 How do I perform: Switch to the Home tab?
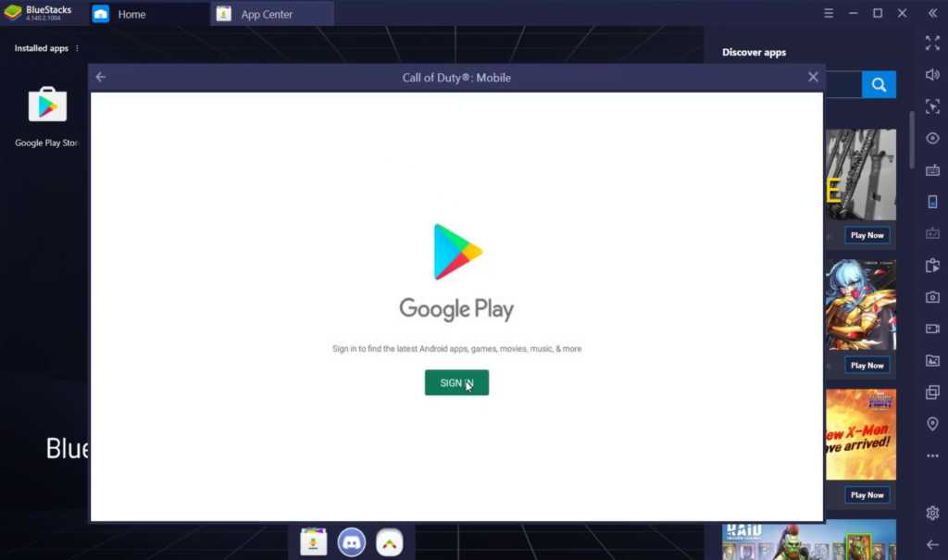click(x=148, y=14)
